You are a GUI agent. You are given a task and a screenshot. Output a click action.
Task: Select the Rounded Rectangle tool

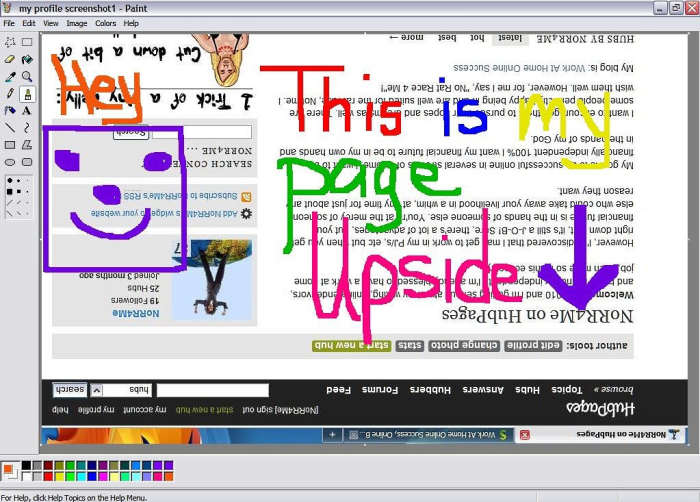[27, 162]
